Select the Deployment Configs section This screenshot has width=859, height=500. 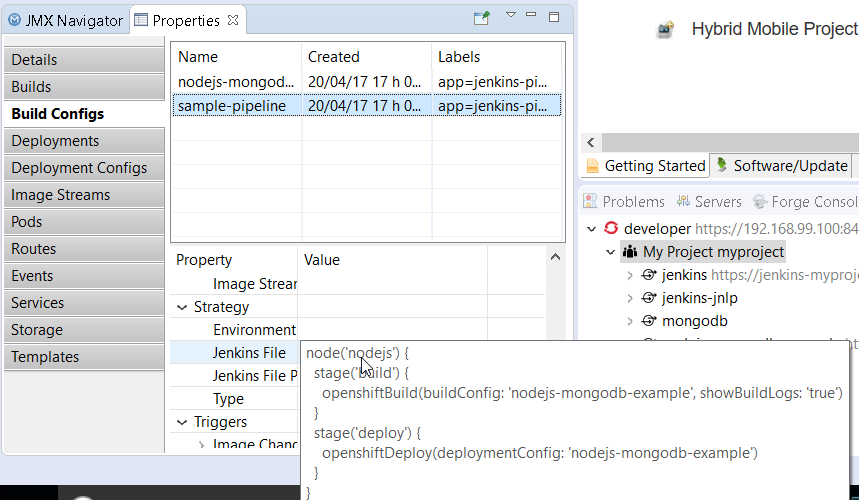pyautogui.click(x=80, y=168)
